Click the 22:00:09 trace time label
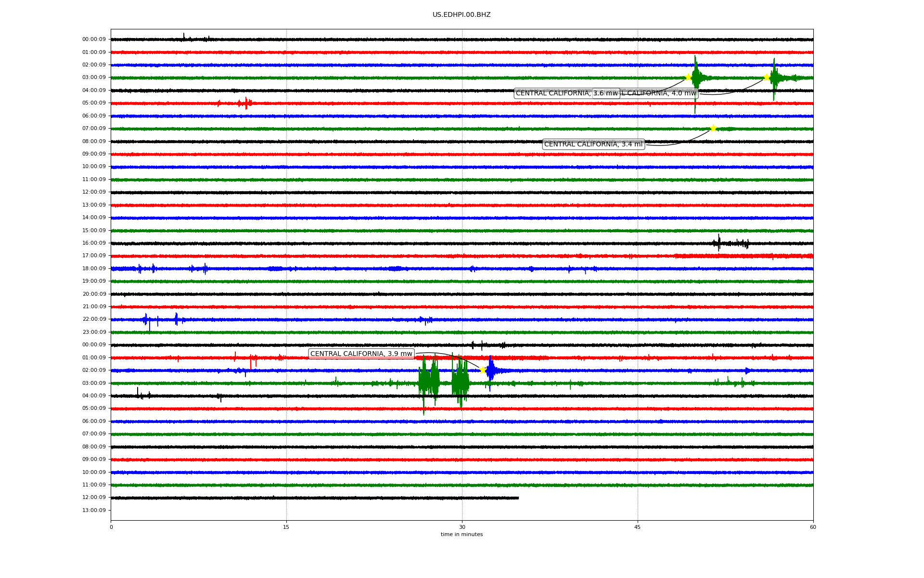The width and height of the screenshot is (924, 578). tap(94, 319)
